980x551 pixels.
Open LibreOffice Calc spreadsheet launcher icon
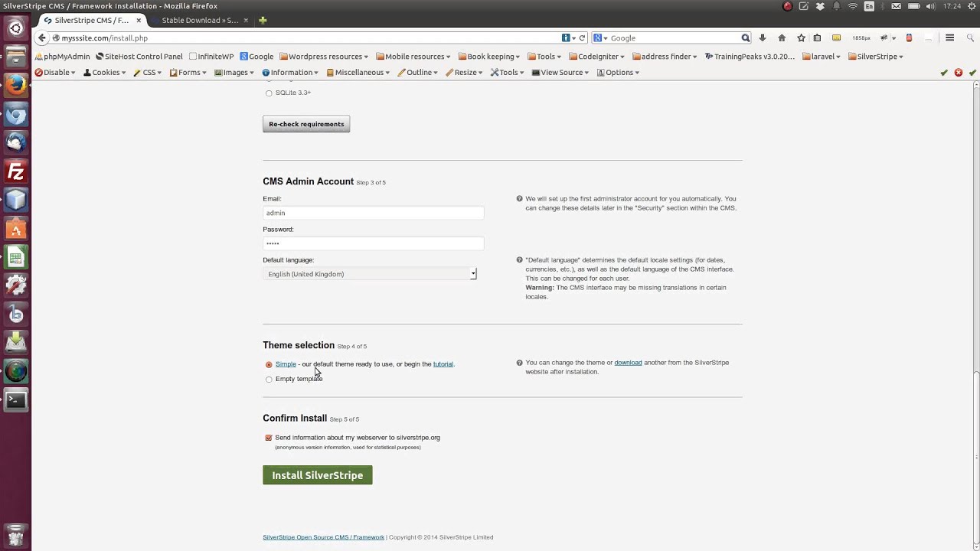click(x=15, y=258)
